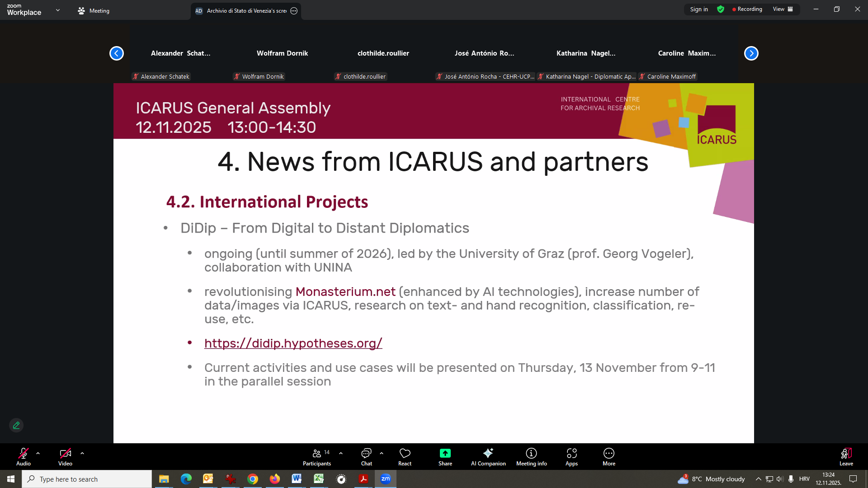Open Meeting info

[531, 456]
